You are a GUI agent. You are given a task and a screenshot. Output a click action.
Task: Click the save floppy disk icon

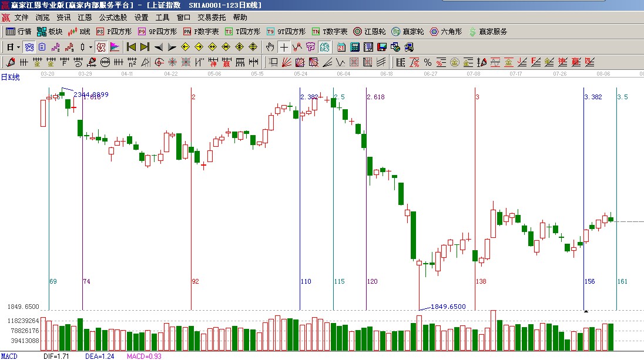(381, 47)
